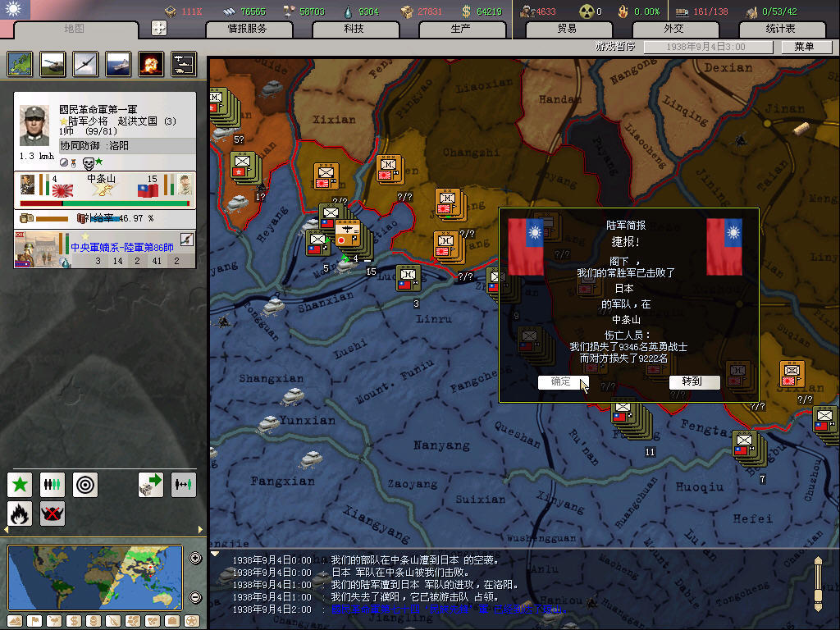Switch to the 科技 technology tab
The height and width of the screenshot is (630, 840).
(x=354, y=29)
